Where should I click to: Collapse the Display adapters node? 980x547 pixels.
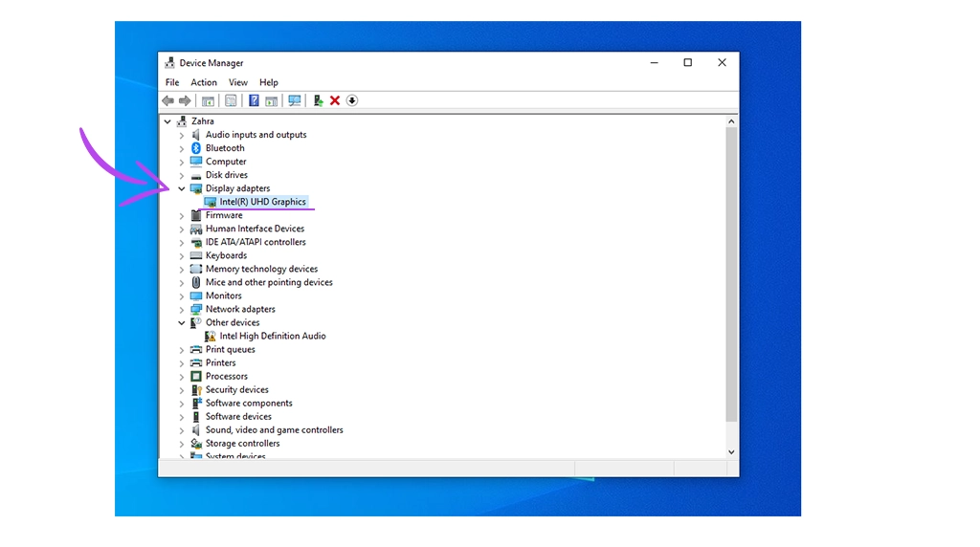181,188
